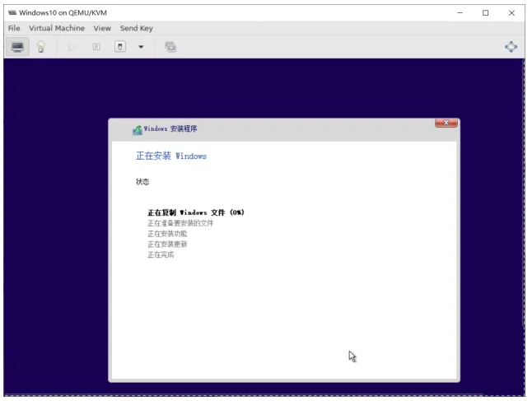
Task: Select the copying Windows files status line
Action: [x=196, y=212]
